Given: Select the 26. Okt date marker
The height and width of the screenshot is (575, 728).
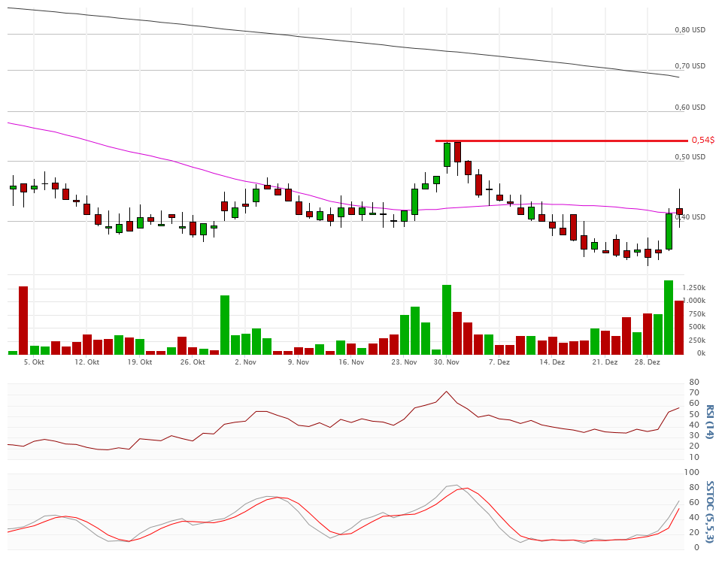Looking at the screenshot, I should point(193,362).
